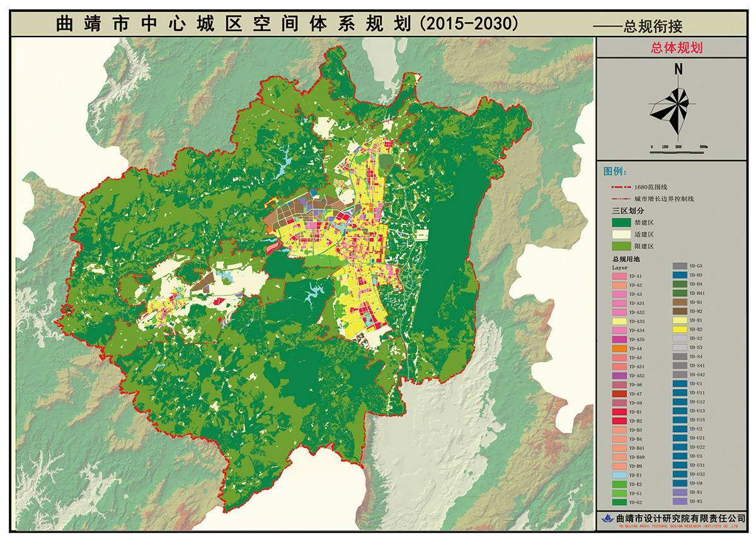Choose the YD-R2 bright yellow swatch
756x540 pixels.
click(x=680, y=330)
